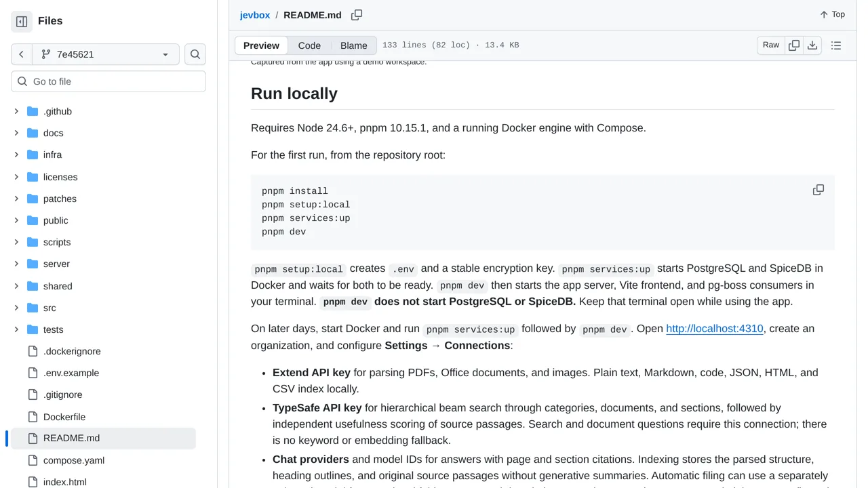Expand the public folder chevron
Viewport: 868px width, 488px height.
tap(16, 220)
